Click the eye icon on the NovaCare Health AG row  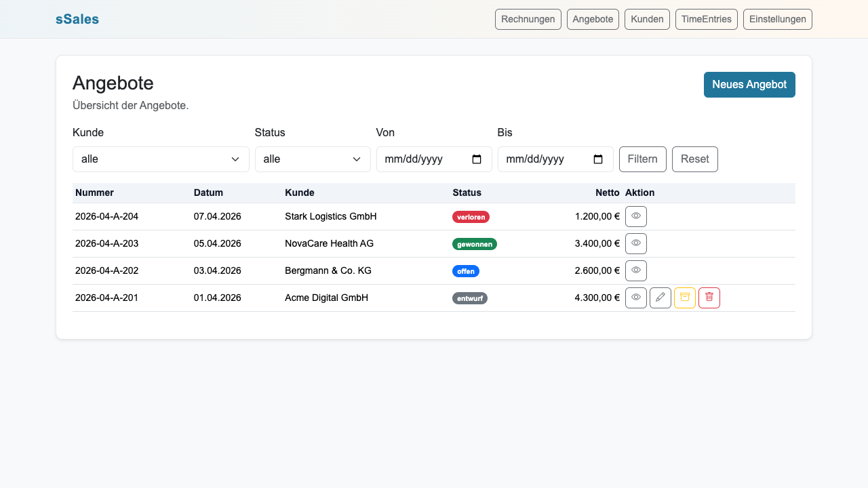(x=635, y=243)
